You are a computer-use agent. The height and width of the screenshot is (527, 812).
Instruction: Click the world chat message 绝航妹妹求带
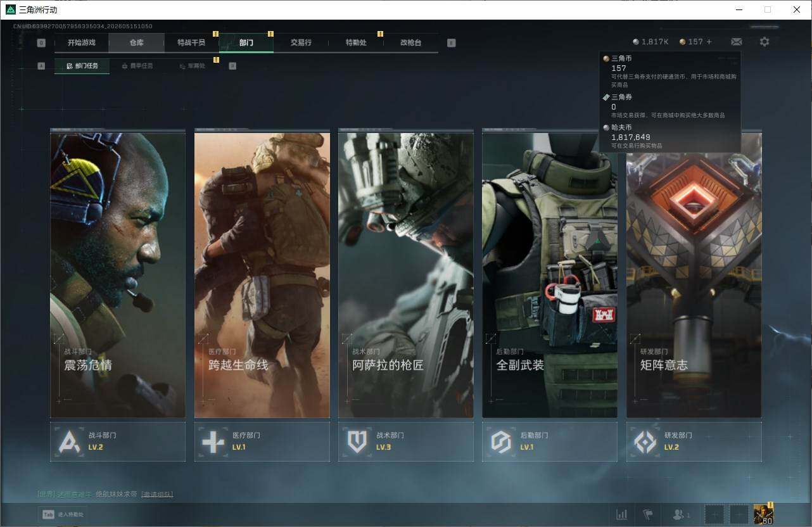(x=117, y=494)
